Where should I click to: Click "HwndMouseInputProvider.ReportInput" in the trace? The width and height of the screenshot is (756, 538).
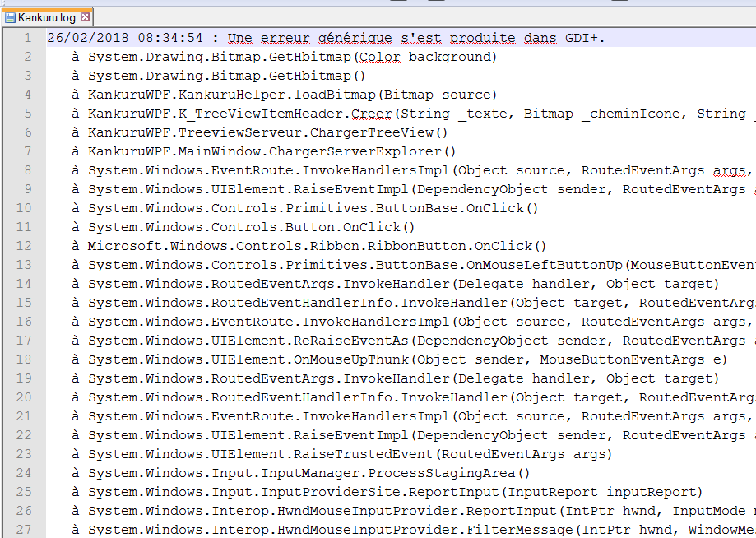click(x=416, y=511)
